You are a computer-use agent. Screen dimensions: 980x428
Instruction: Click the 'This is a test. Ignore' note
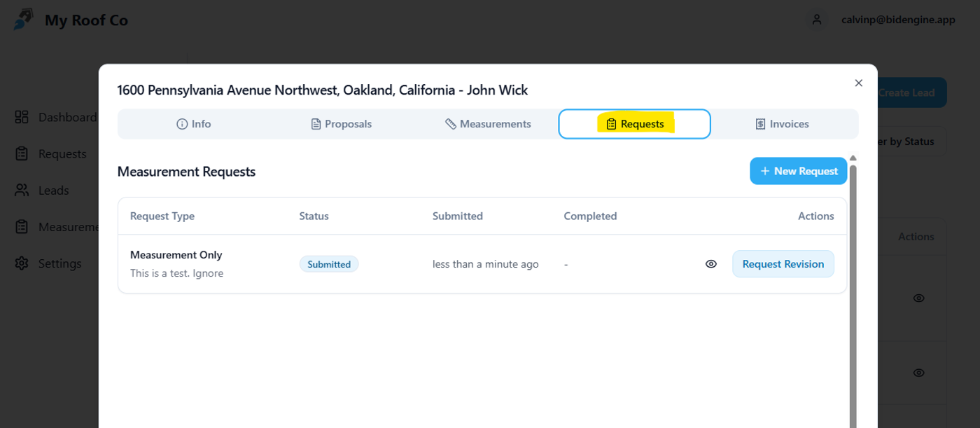tap(176, 273)
